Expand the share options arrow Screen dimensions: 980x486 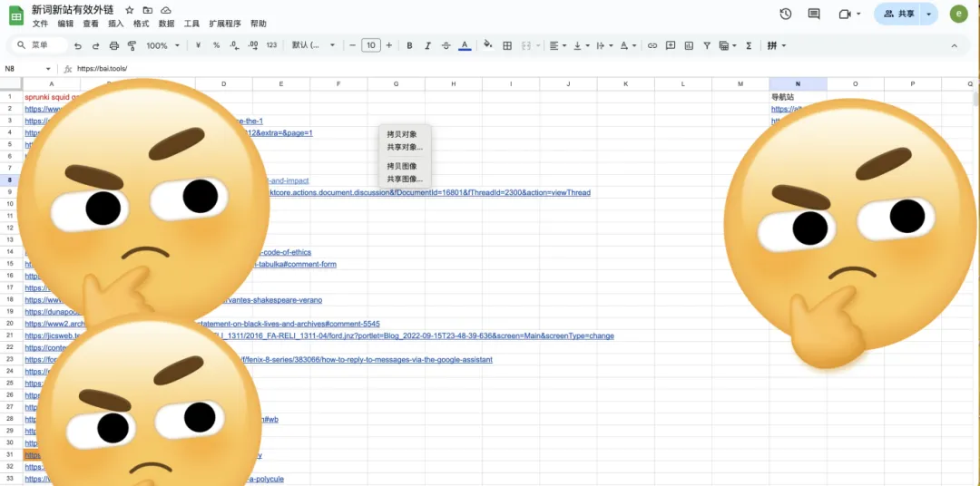[929, 14]
